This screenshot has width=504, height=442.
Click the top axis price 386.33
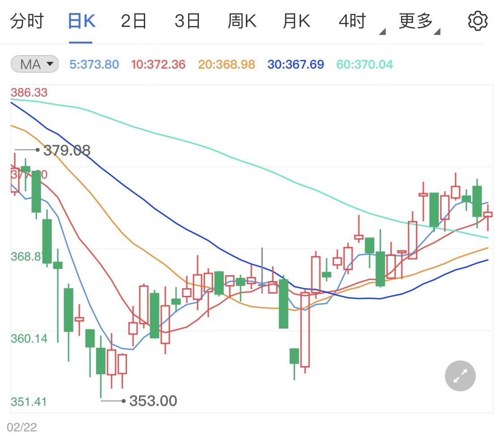29,93
